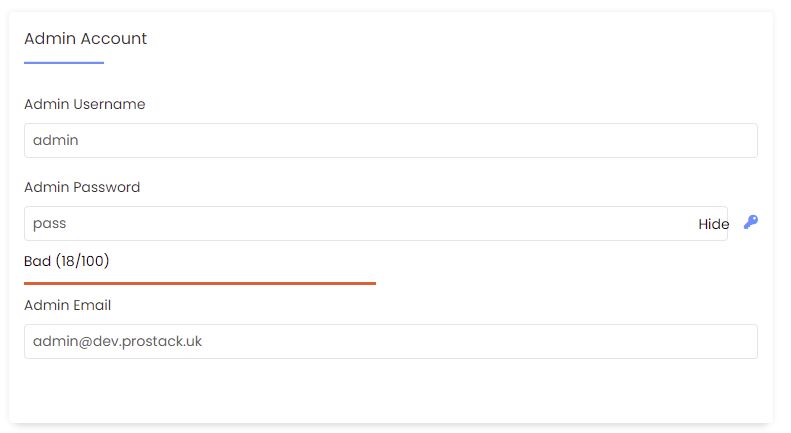The image size is (791, 433).
Task: Click the 'admin@dev.prostack.uk' email text
Action: tap(118, 342)
